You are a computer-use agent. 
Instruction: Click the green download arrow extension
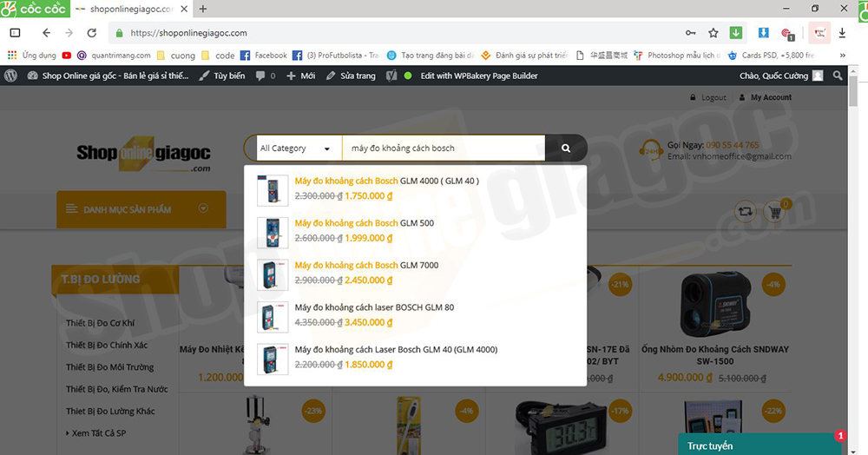[x=735, y=33]
